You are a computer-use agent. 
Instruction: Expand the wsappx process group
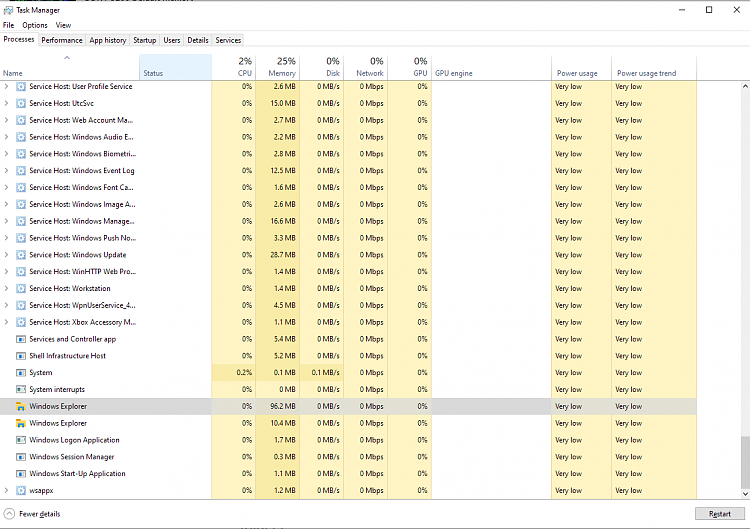pyautogui.click(x=6, y=490)
